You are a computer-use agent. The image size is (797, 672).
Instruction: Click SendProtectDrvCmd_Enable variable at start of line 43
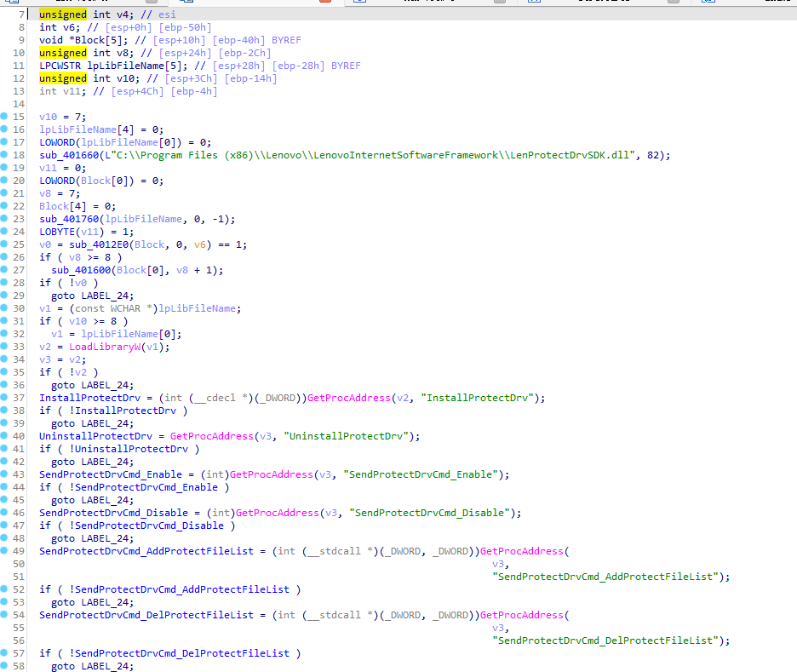click(111, 474)
